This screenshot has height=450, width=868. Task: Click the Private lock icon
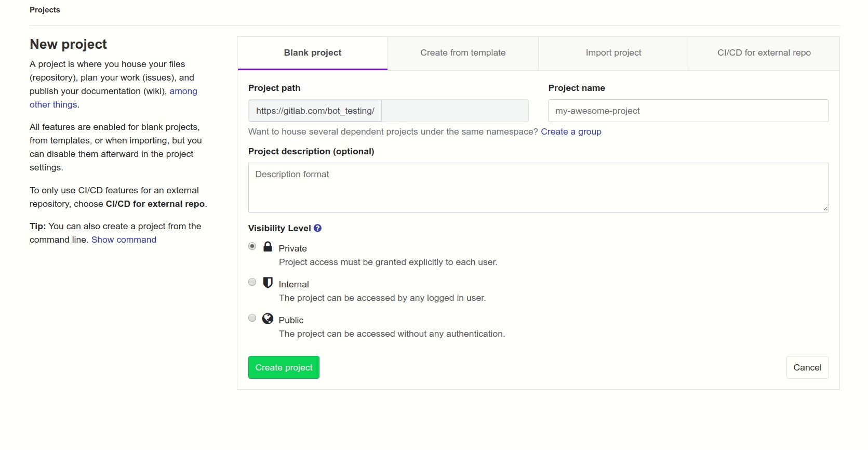(268, 247)
